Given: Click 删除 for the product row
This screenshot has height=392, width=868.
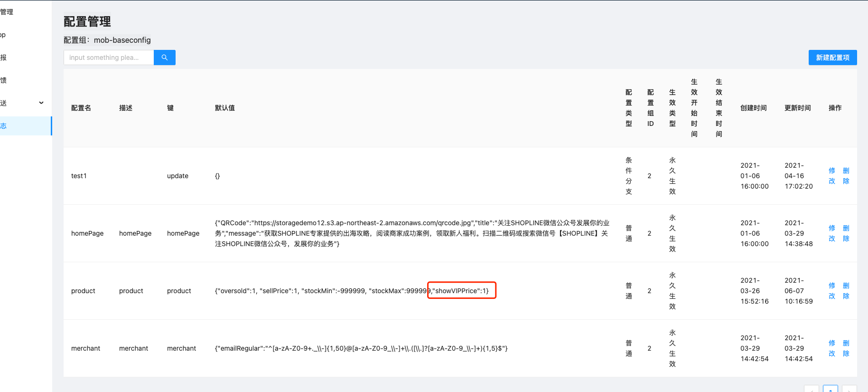Looking at the screenshot, I should pyautogui.click(x=846, y=291).
